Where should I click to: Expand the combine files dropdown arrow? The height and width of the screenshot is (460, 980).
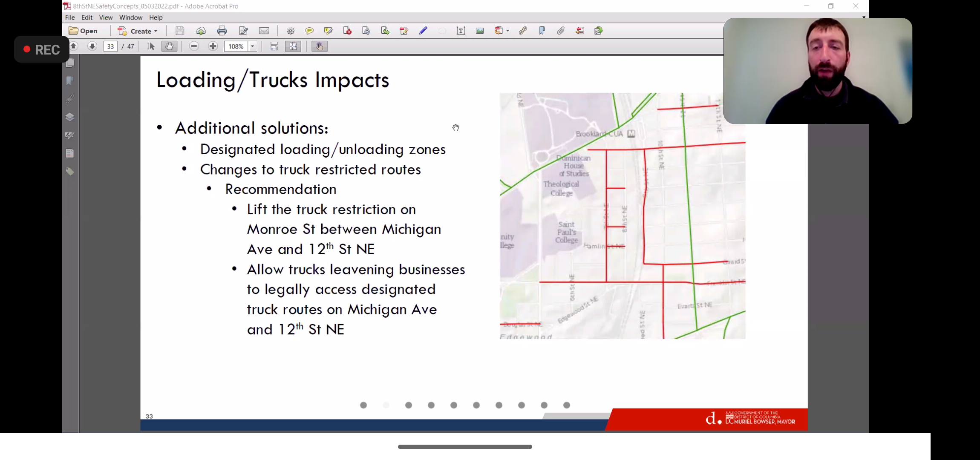point(507,31)
